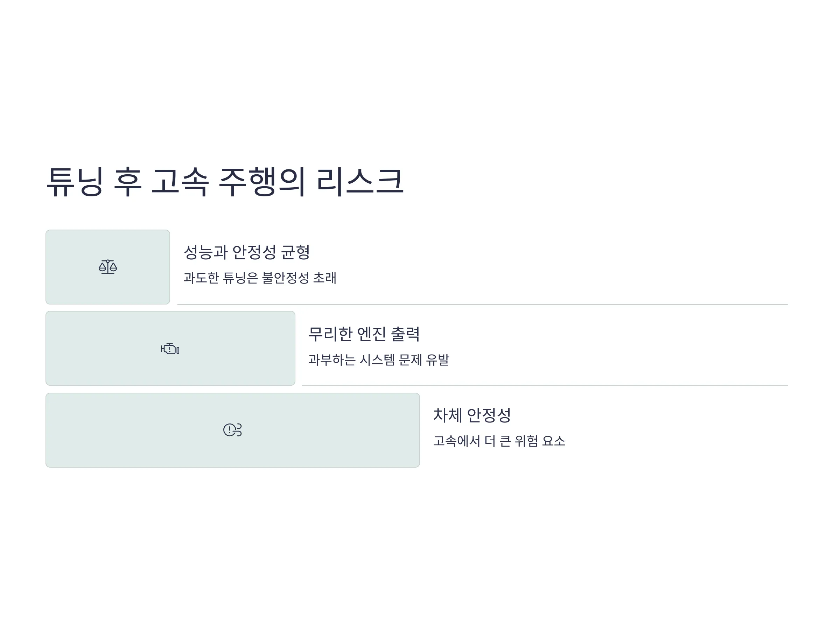840x630 pixels.
Task: Click the wind alert icon
Action: tap(232, 430)
